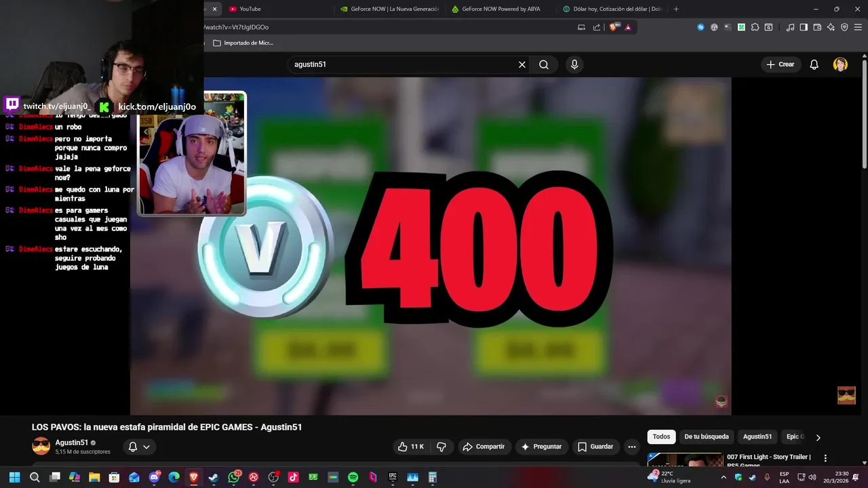Toggle the browser sidebar panel
Image resolution: width=868 pixels, height=488 pixels.
tap(804, 27)
